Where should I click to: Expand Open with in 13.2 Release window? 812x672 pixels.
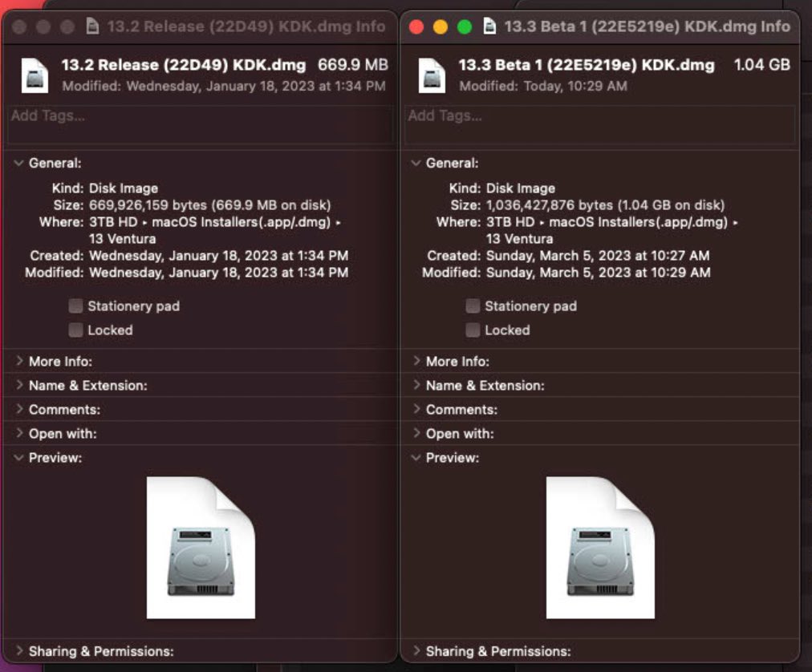click(x=19, y=433)
